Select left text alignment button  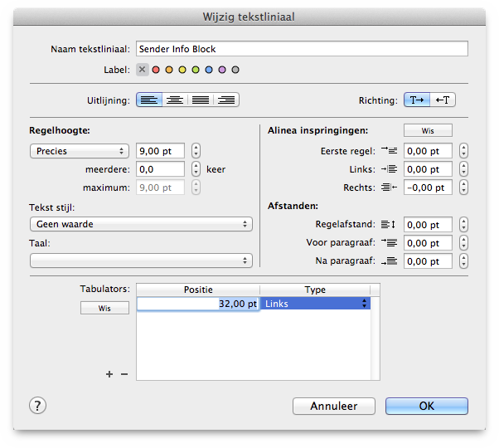pos(149,100)
